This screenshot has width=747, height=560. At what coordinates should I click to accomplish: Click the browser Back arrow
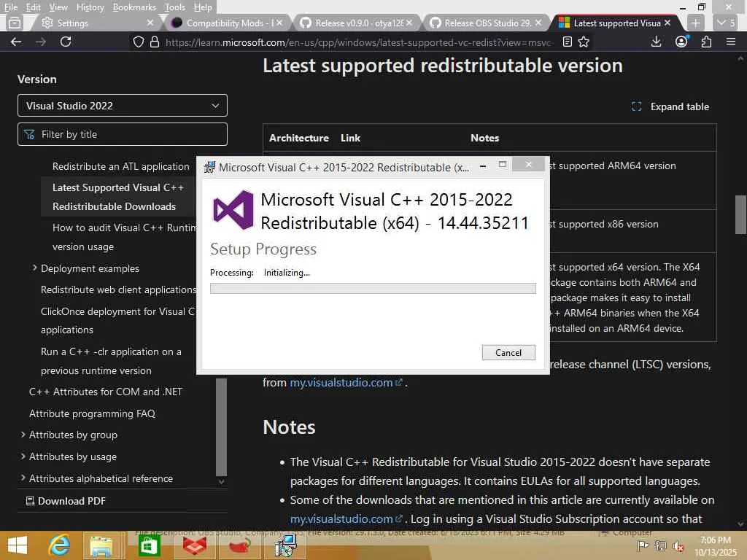tap(16, 42)
